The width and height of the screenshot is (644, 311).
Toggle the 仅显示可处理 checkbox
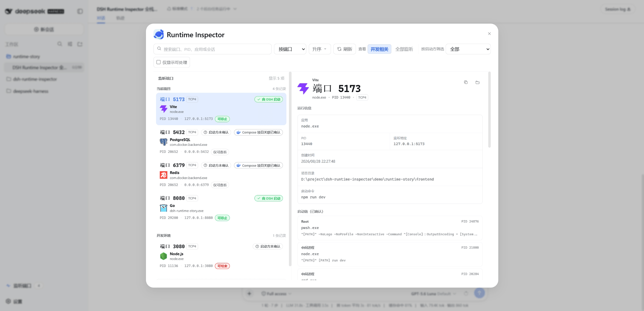[x=158, y=62]
